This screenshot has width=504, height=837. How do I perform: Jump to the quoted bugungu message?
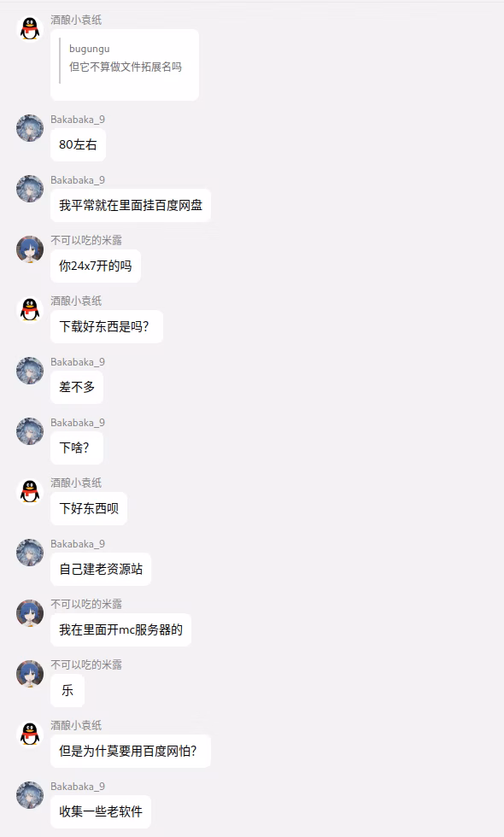pos(126,58)
